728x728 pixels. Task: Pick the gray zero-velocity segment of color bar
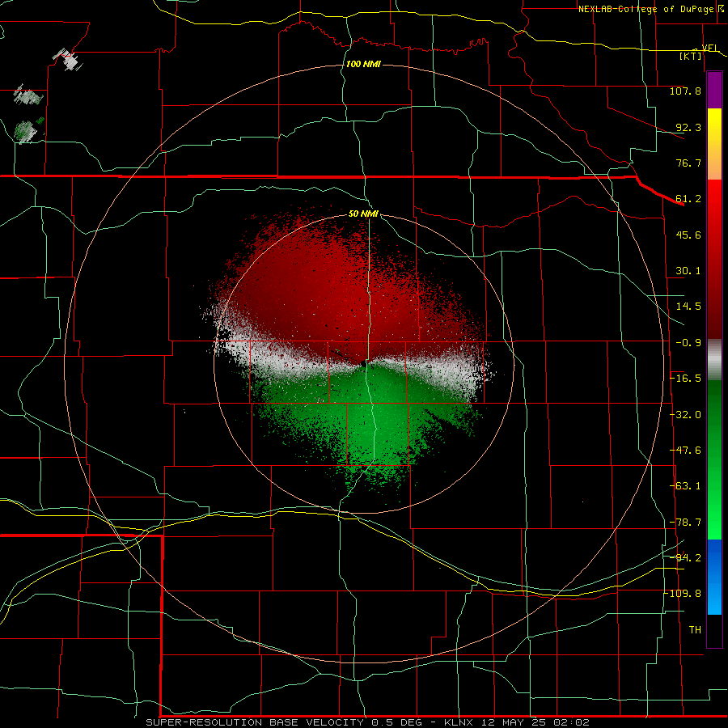[x=714, y=360]
